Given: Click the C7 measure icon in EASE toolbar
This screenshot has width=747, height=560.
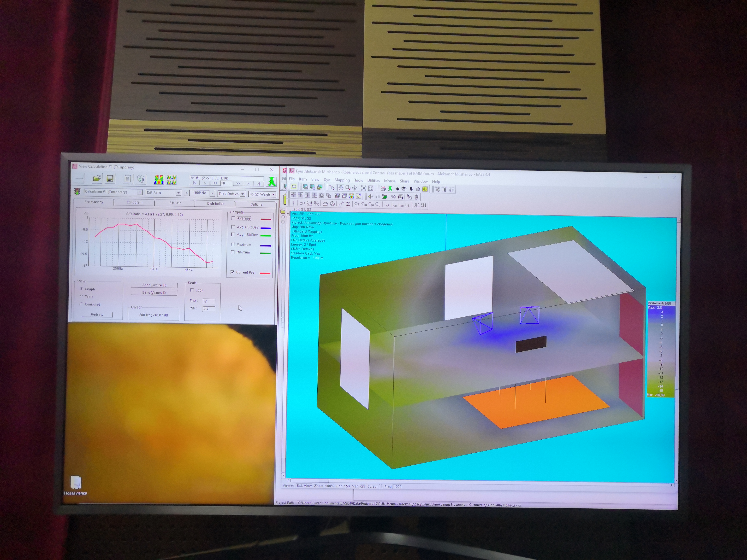Looking at the screenshot, I should [x=357, y=204].
